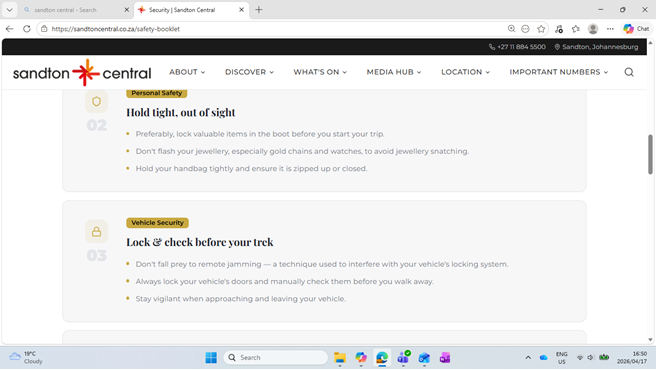Click the Personal Safety tag

point(157,93)
